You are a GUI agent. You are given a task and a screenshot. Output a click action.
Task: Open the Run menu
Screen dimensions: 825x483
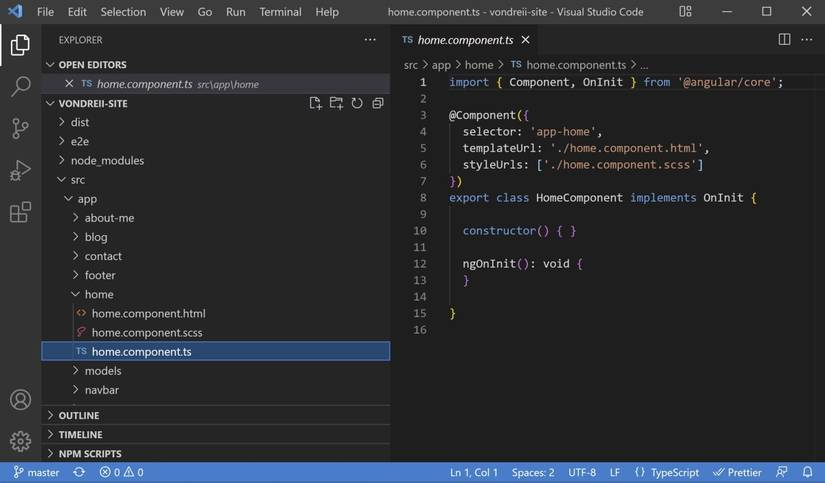(x=236, y=12)
